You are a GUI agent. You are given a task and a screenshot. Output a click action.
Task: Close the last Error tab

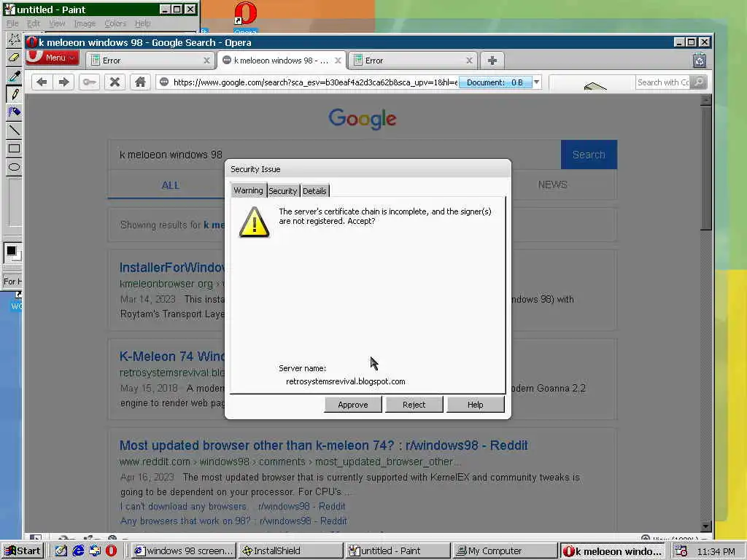click(469, 61)
